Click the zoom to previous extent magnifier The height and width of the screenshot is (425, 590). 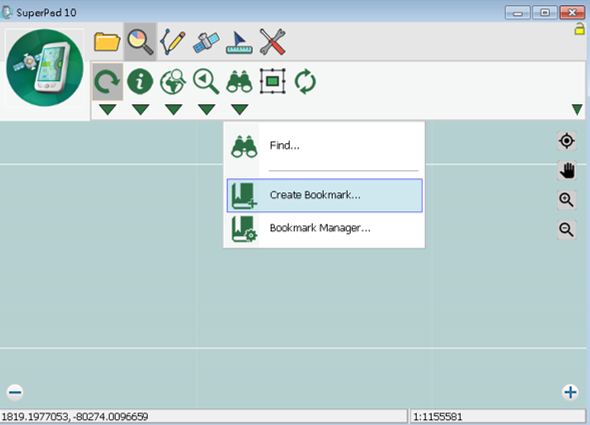(206, 81)
